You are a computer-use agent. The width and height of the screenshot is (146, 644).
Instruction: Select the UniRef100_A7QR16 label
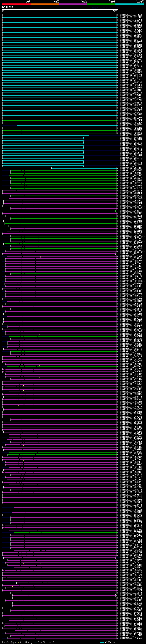click(131, 63)
